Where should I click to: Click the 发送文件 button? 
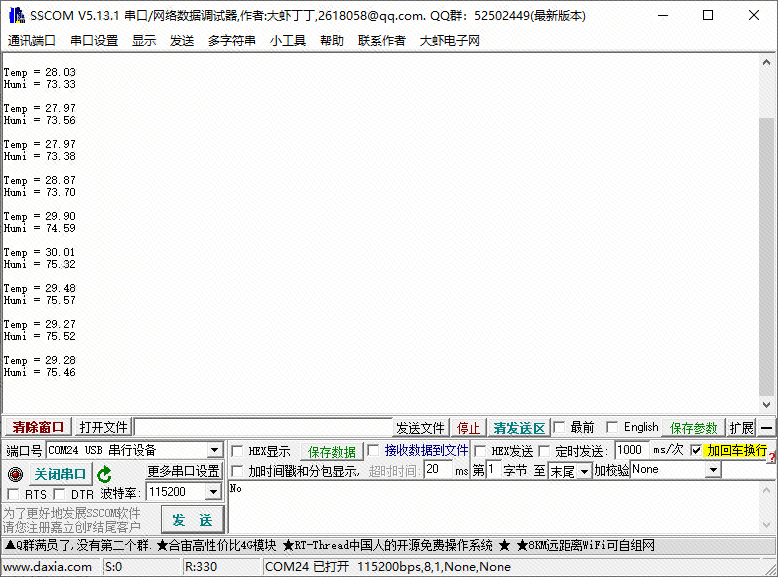(420, 428)
